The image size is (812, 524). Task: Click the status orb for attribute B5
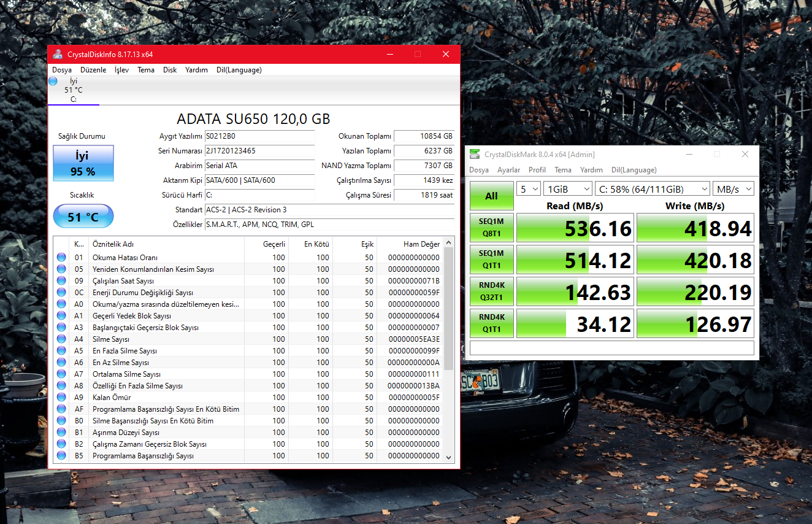[61, 456]
